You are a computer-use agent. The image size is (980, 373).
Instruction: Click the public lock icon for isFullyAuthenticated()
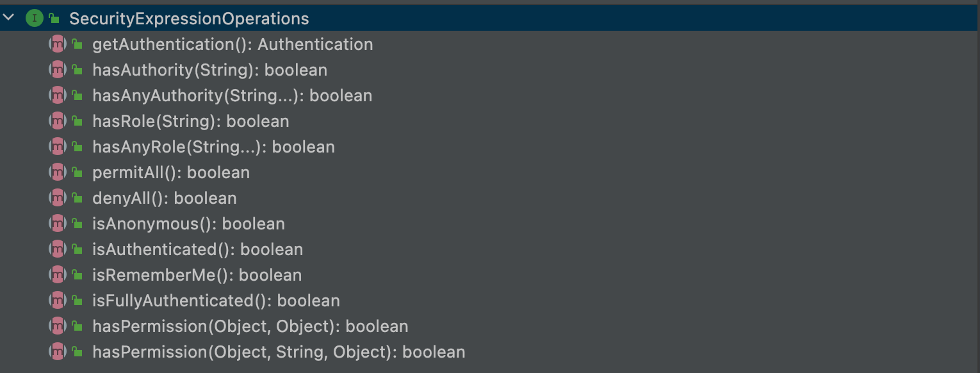coord(77,301)
